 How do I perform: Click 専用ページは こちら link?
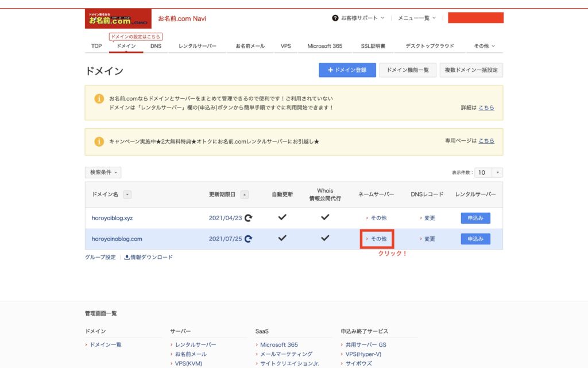(x=486, y=140)
